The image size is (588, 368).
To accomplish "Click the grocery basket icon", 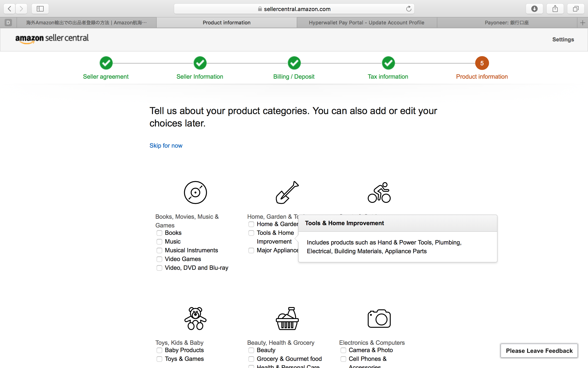I will (287, 318).
